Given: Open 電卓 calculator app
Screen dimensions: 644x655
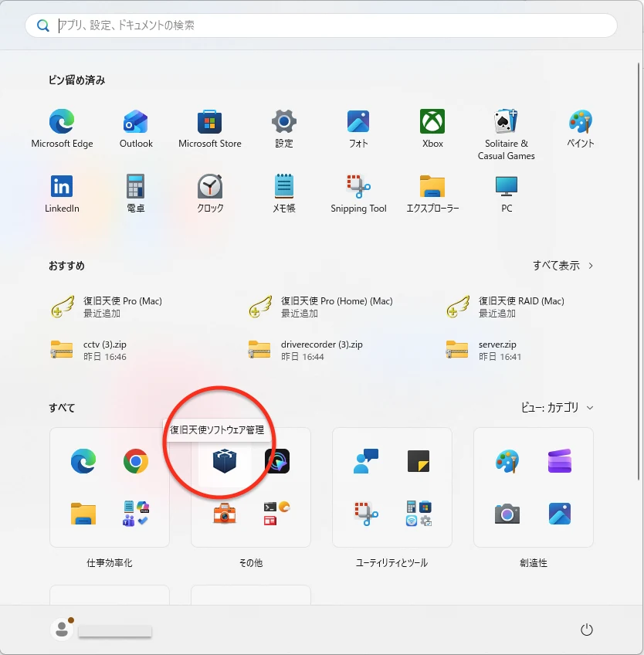Looking at the screenshot, I should coord(136,193).
